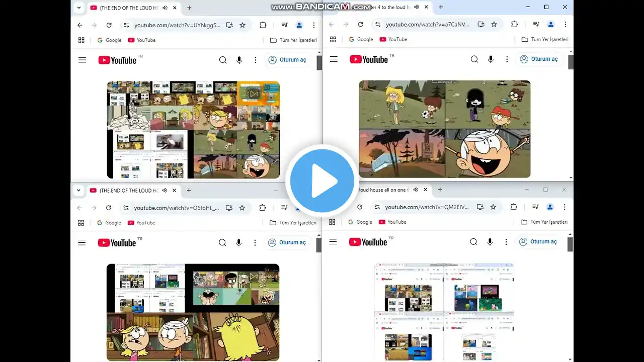Mute the O6tbHL window's tab audio
Image resolution: width=644 pixels, height=362 pixels.
point(164,191)
